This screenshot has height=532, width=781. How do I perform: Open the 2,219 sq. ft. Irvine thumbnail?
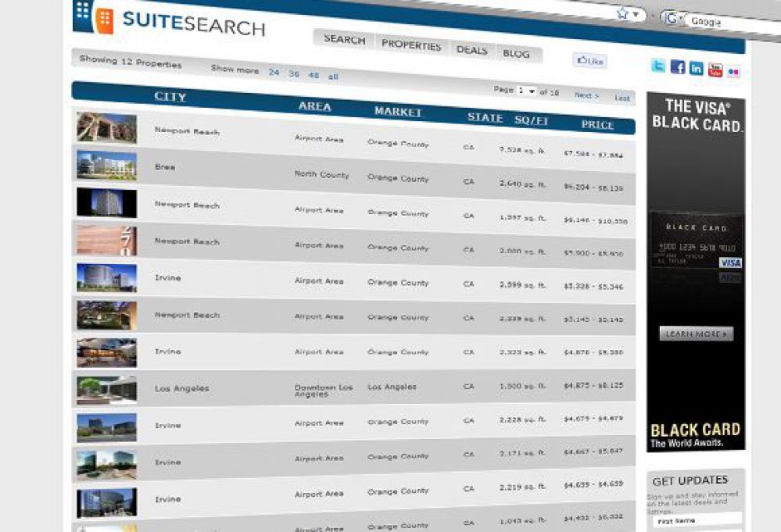[106, 502]
